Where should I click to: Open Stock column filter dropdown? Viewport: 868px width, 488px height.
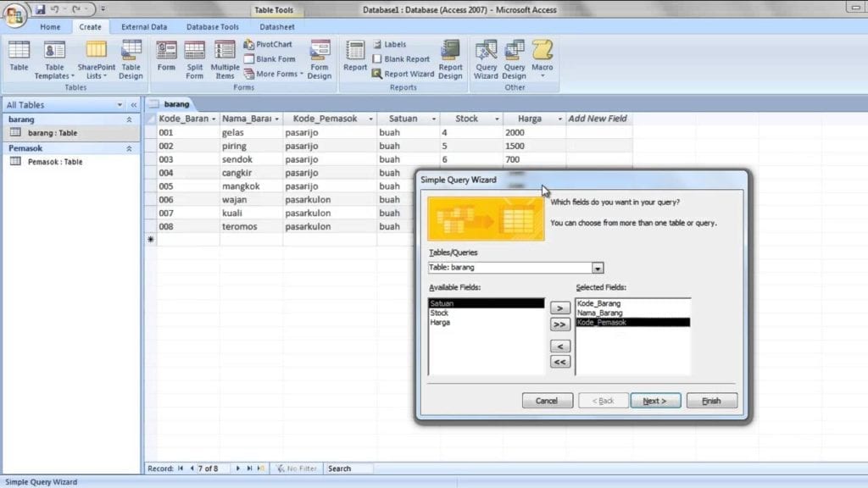(497, 119)
